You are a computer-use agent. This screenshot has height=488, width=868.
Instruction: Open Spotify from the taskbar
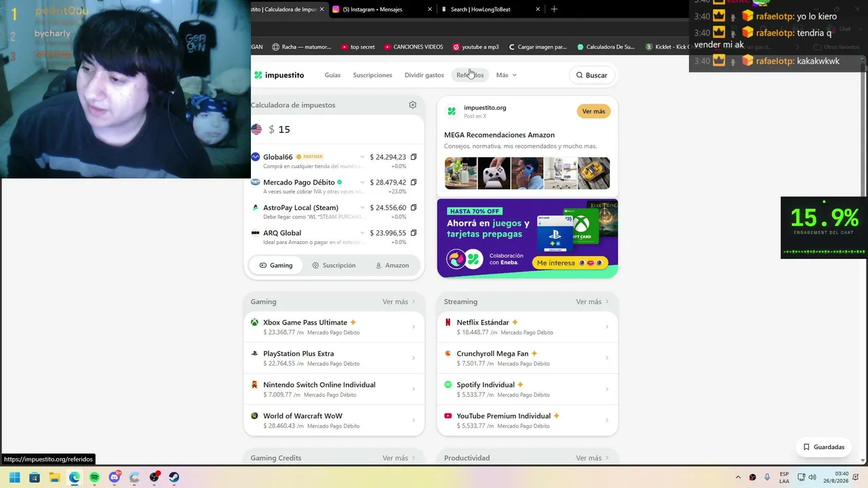point(94,477)
